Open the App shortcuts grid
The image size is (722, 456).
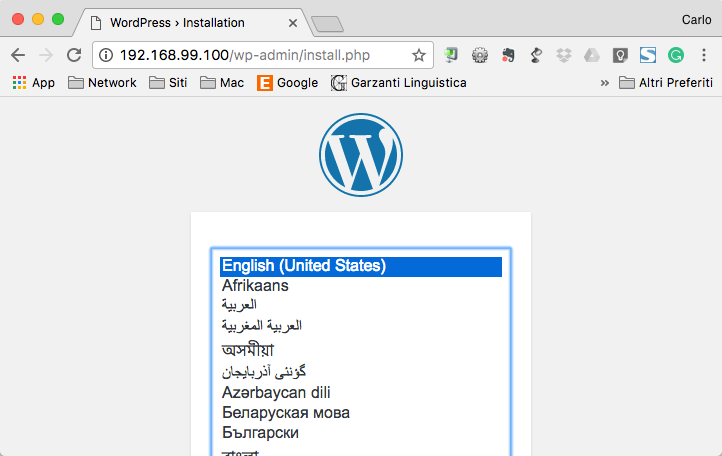point(34,83)
